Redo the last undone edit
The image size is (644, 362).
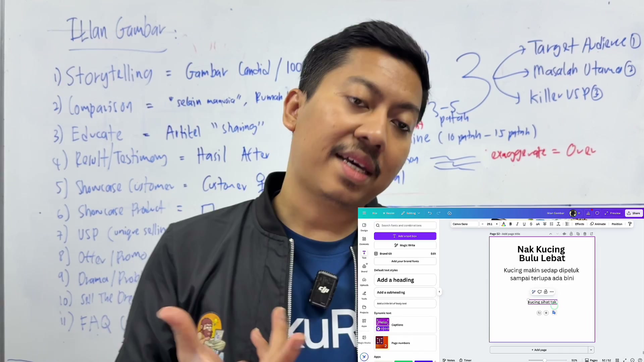pyautogui.click(x=438, y=213)
